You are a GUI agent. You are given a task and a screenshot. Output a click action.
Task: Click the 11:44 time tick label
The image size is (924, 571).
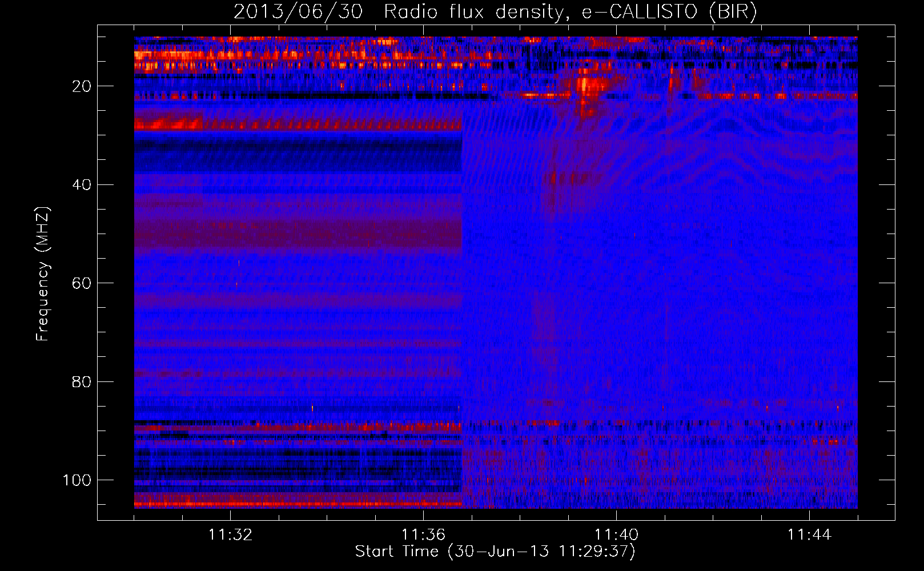coord(809,535)
